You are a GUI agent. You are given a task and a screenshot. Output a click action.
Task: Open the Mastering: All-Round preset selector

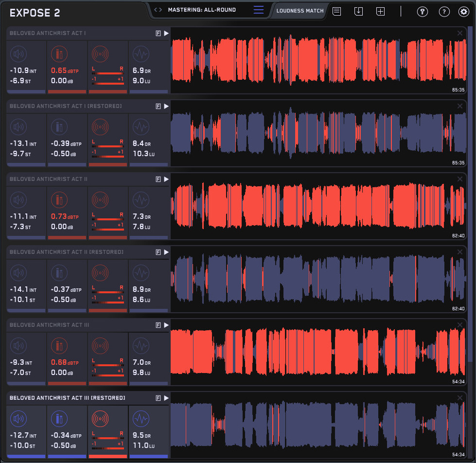(202, 10)
